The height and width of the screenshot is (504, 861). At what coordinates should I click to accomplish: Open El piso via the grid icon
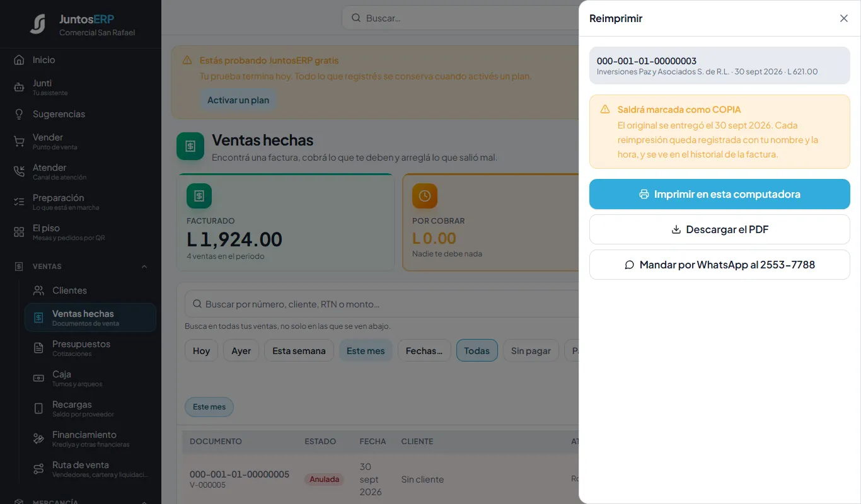(x=19, y=232)
